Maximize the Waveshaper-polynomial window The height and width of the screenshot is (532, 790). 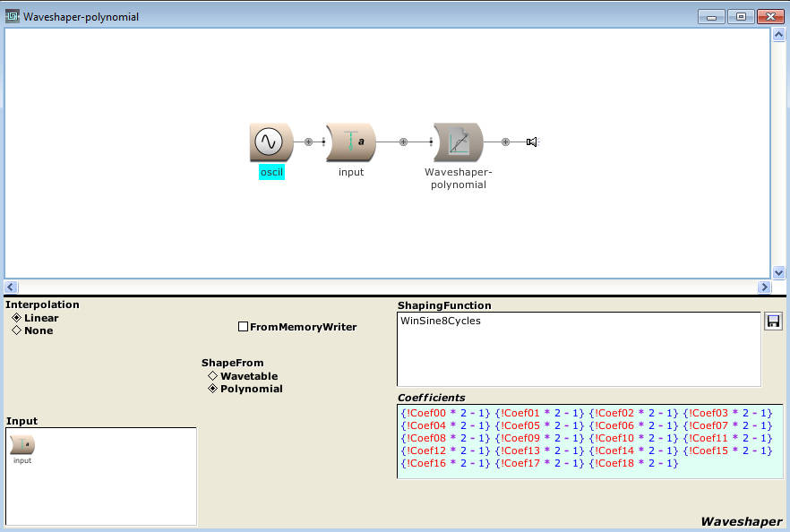[741, 17]
